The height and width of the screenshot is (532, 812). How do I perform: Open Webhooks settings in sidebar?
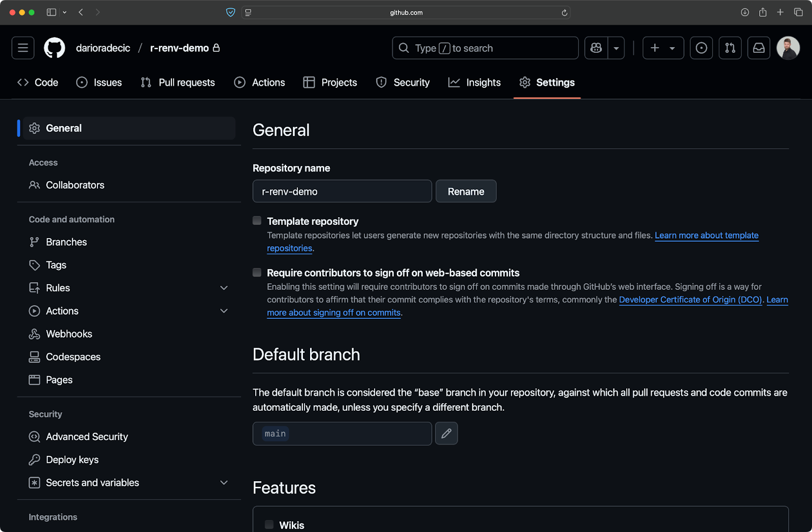(129, 334)
